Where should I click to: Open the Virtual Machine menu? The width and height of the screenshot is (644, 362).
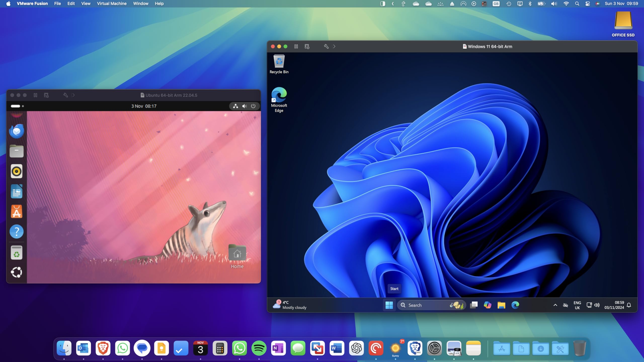click(x=112, y=4)
